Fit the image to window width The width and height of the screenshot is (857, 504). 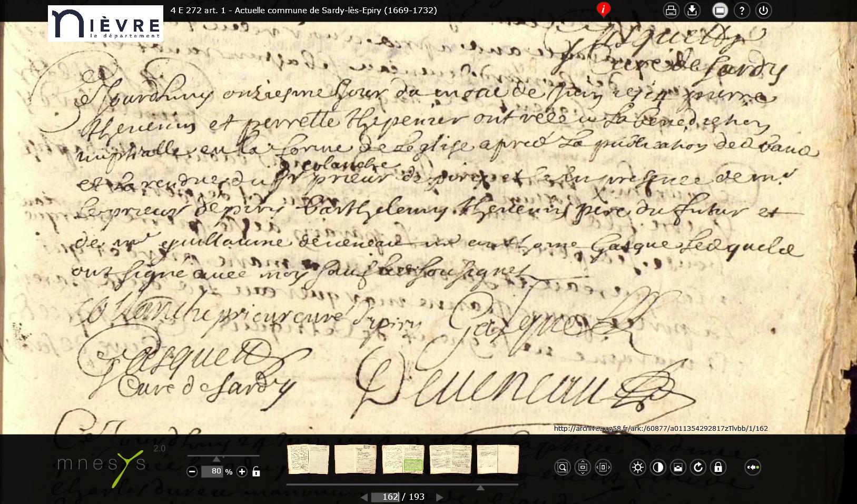tap(603, 467)
